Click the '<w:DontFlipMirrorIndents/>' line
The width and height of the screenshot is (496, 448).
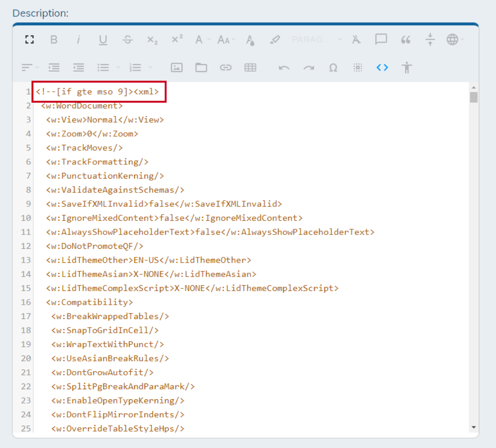coord(117,415)
